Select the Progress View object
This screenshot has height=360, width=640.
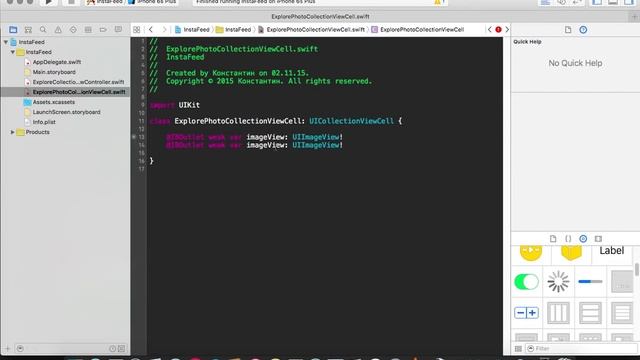[590, 282]
